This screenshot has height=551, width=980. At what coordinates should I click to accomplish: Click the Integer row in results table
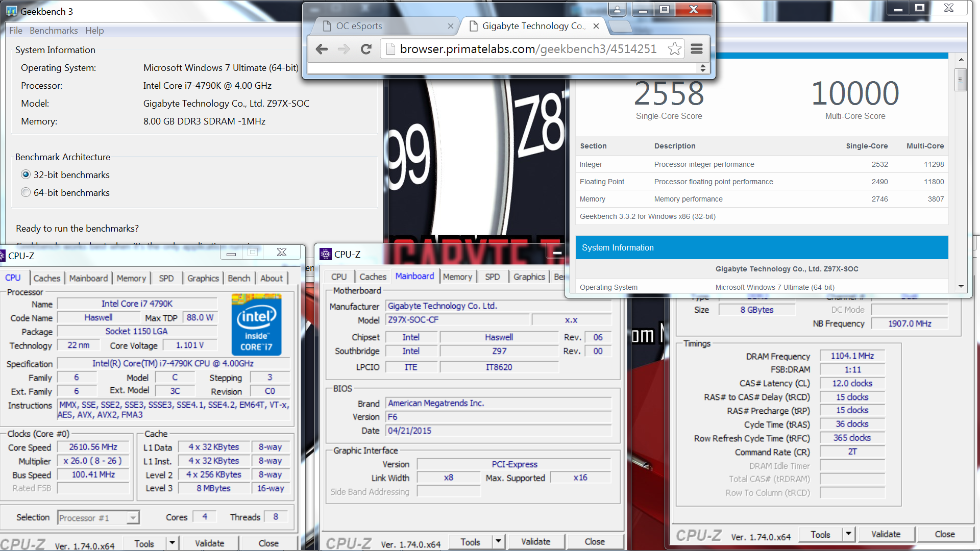762,164
